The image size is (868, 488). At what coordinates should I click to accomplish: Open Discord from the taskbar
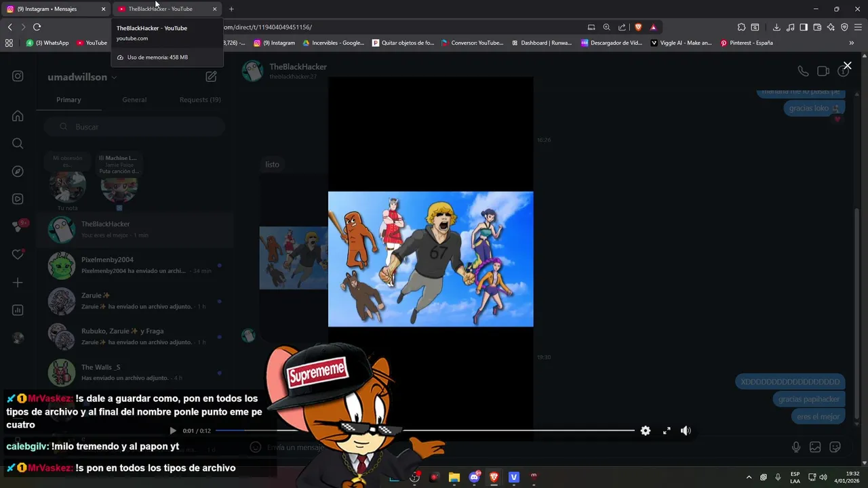coord(475,477)
